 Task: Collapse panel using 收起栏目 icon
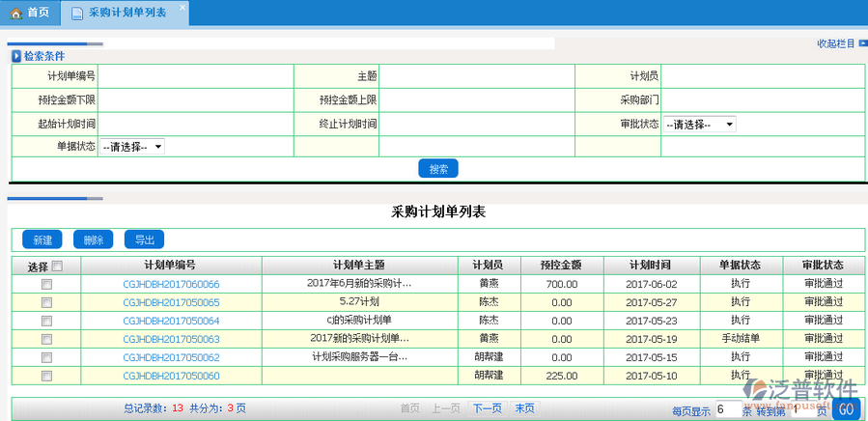[862, 43]
